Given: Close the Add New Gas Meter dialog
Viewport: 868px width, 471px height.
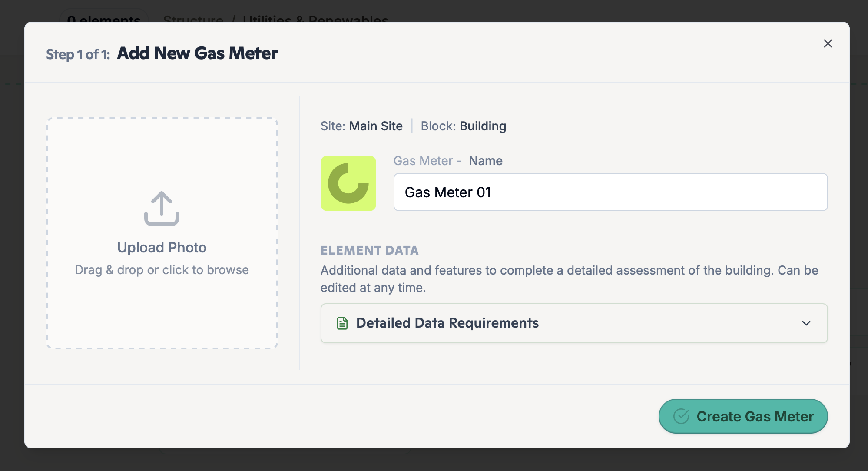Looking at the screenshot, I should point(828,43).
